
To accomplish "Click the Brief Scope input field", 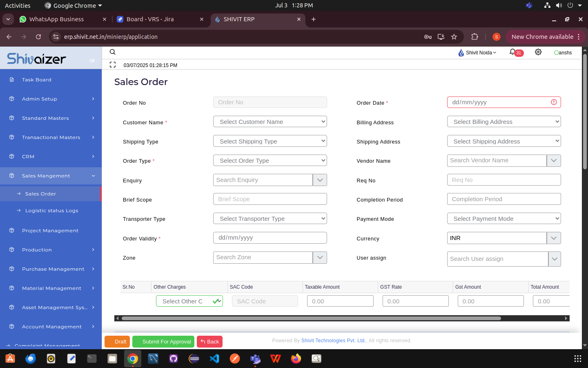I will [x=270, y=199].
